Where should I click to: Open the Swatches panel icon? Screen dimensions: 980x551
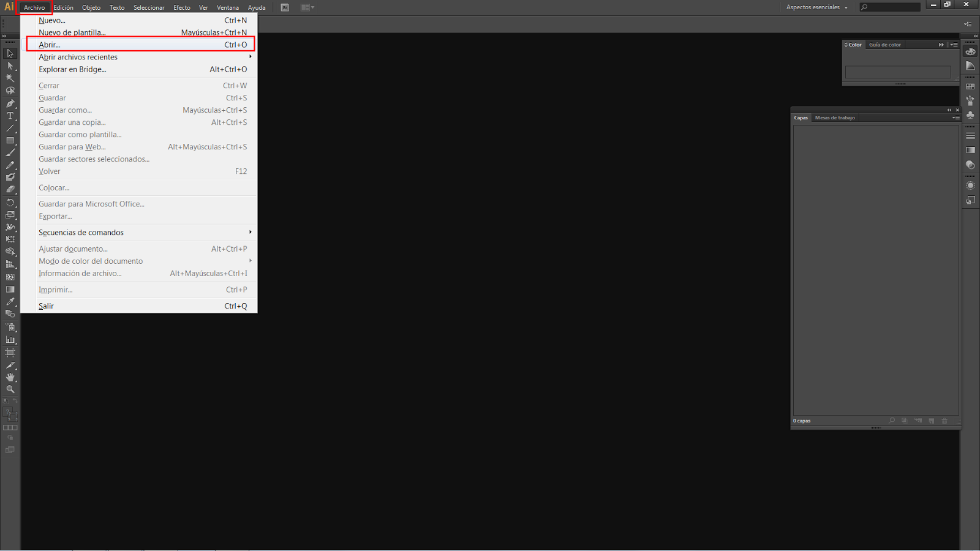(970, 86)
